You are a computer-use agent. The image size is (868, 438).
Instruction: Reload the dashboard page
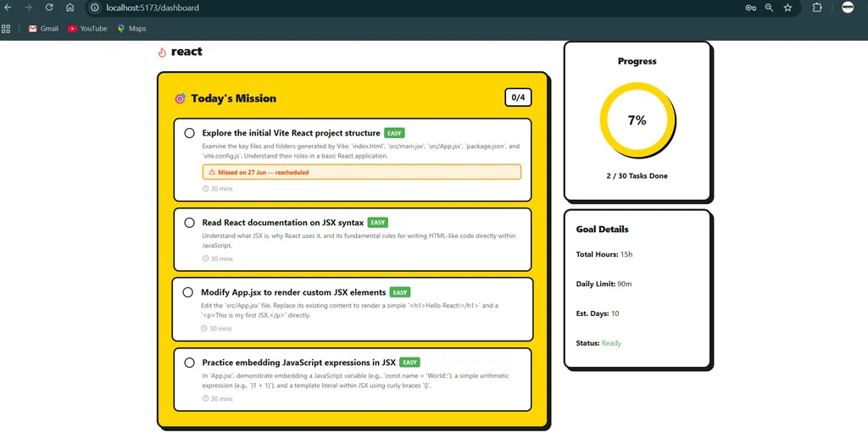[49, 8]
